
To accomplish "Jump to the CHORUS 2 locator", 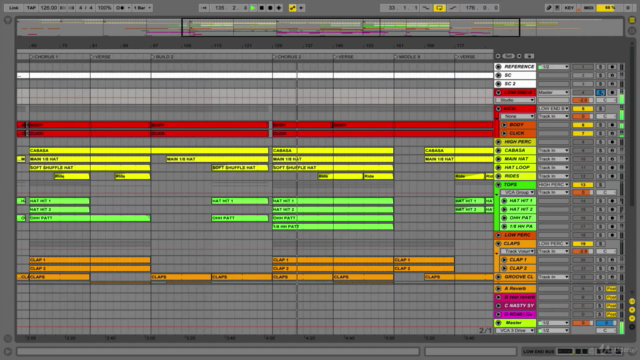I will click(x=287, y=57).
